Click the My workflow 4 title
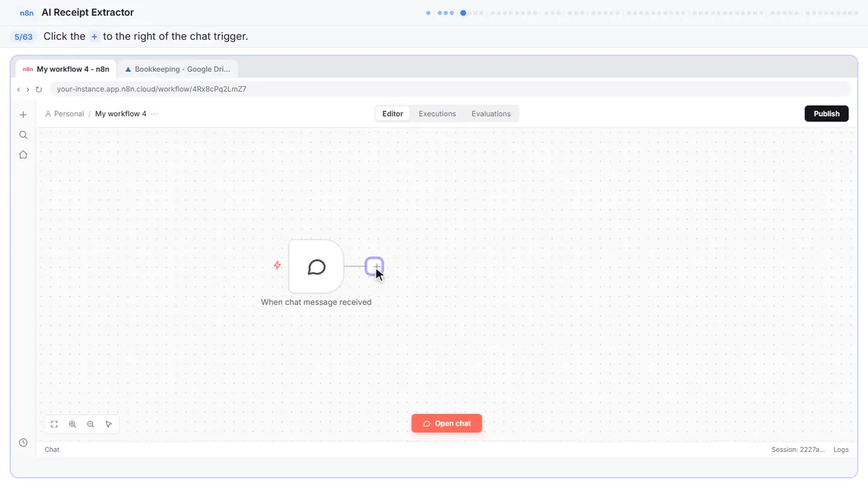The width and height of the screenshot is (868, 488). point(121,114)
